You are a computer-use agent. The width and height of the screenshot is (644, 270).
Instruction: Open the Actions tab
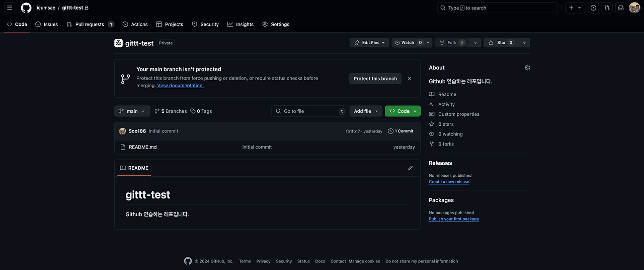(x=135, y=24)
